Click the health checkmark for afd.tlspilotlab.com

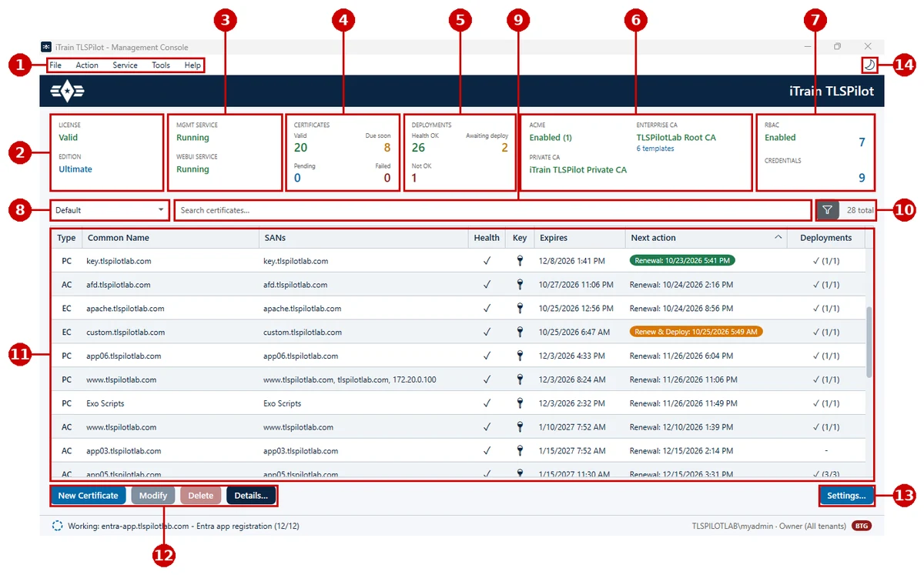pos(487,285)
